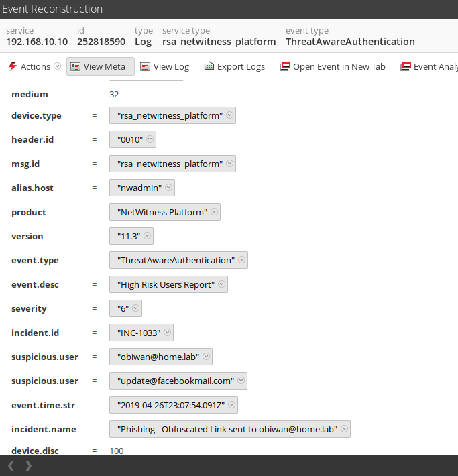Viewport: 458px width, 476px height.
Task: Click the Event Analysis icon
Action: [x=405, y=66]
